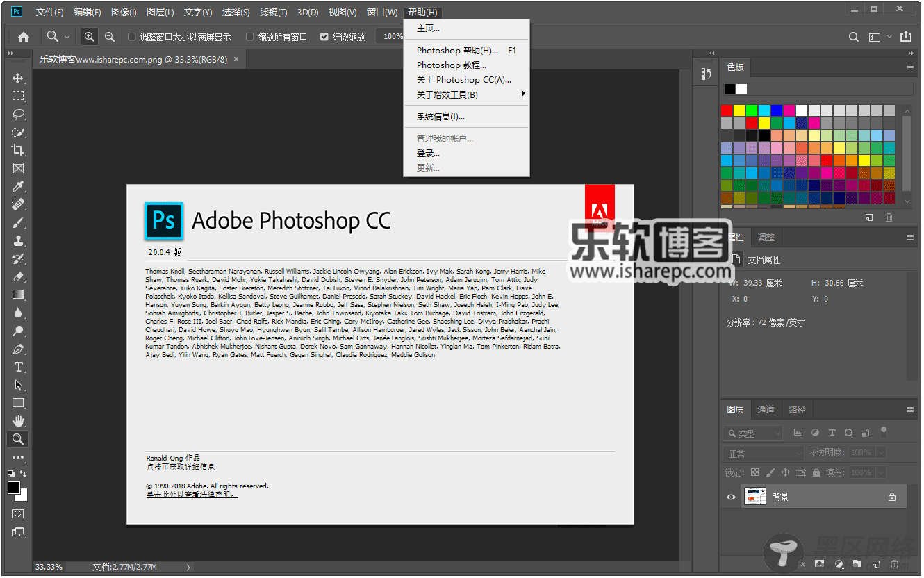
Task: Select the Quick Selection tool
Action: 18,132
